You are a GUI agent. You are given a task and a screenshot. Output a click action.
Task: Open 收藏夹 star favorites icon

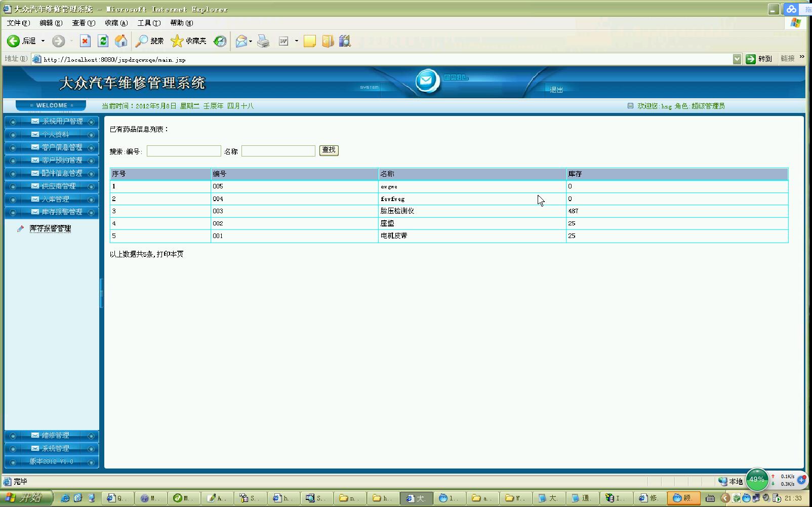pos(177,41)
